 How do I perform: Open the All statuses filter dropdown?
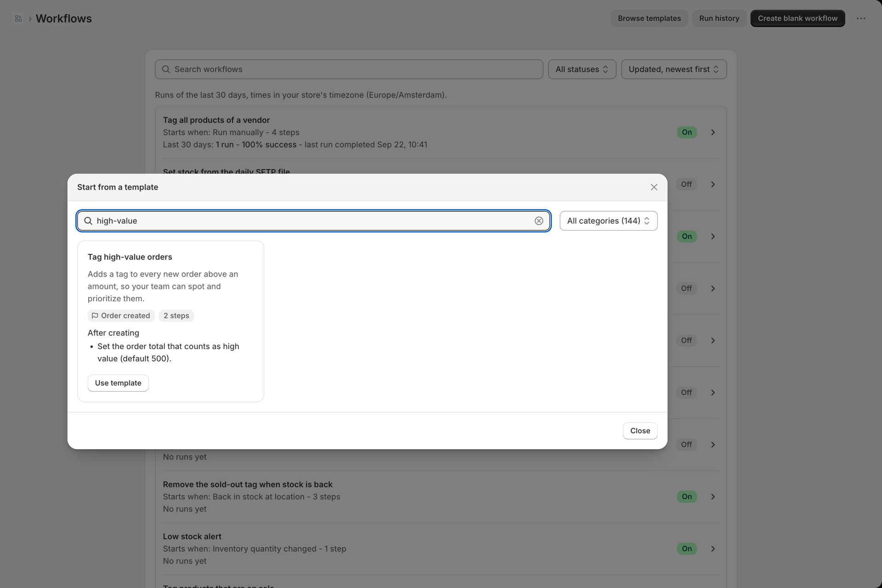tap(582, 69)
